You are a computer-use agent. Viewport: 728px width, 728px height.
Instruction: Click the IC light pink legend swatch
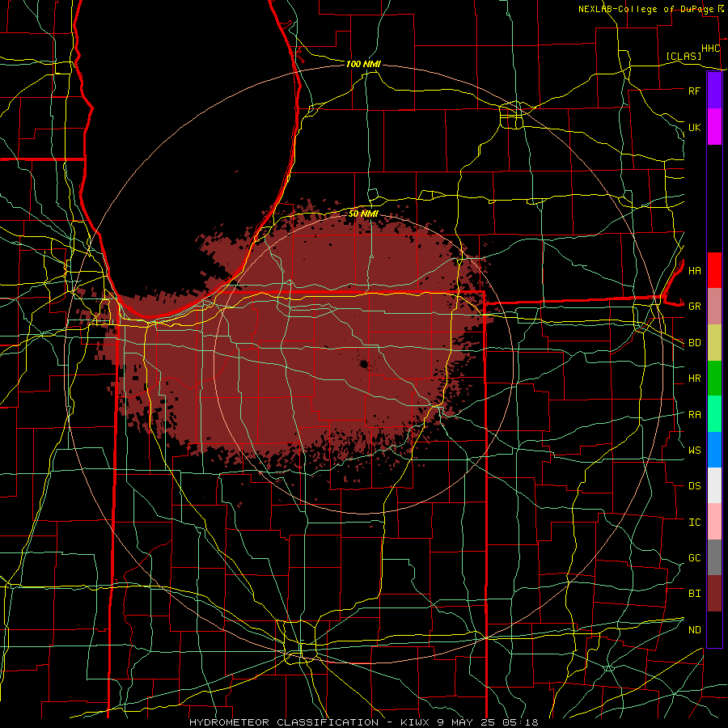(x=714, y=522)
